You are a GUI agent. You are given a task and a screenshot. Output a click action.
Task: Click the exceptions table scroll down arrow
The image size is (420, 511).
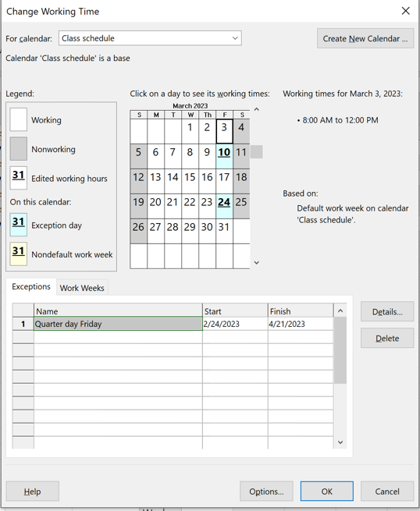(x=340, y=442)
